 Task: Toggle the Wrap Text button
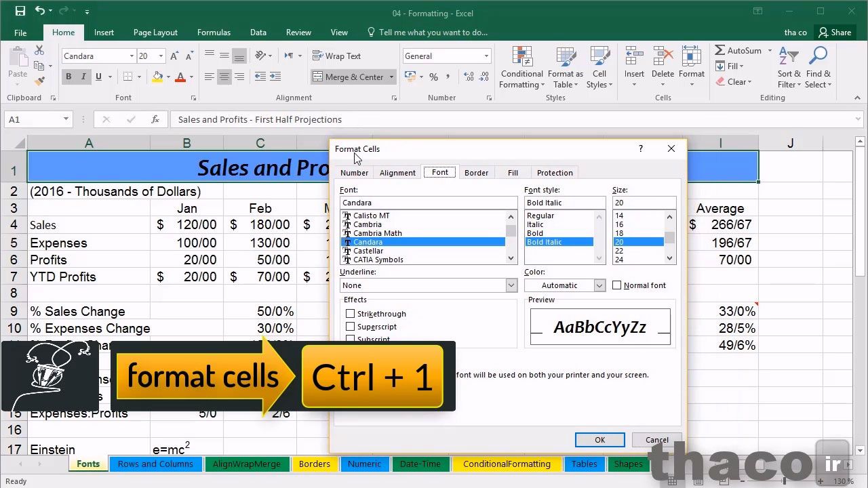(x=336, y=56)
